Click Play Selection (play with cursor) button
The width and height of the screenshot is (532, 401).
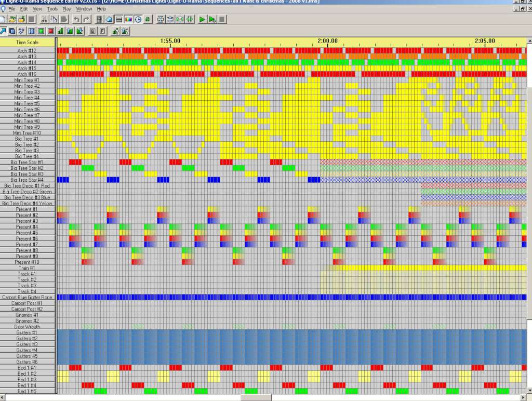212,19
